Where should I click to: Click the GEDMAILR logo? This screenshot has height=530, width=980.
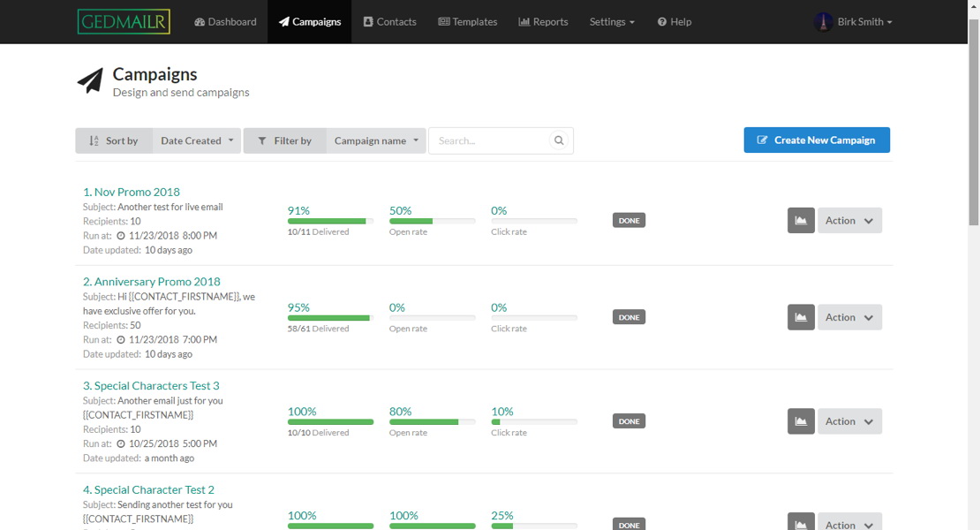[x=124, y=21]
